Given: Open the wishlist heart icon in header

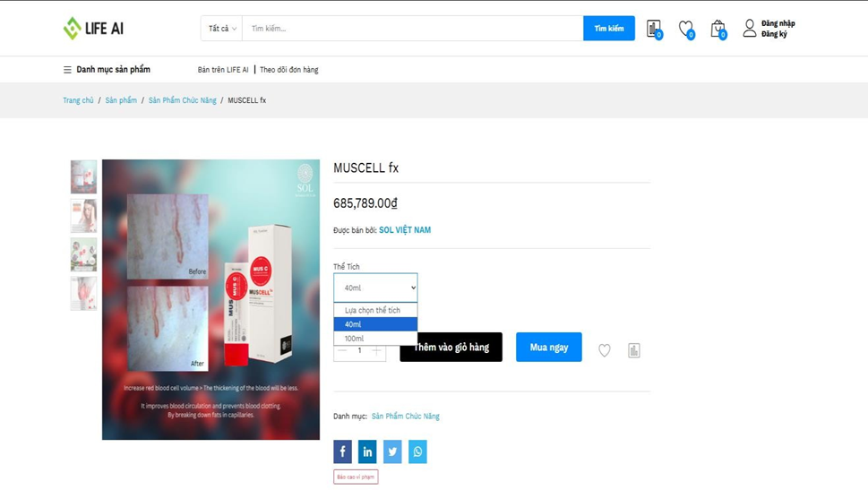Looking at the screenshot, I should click(686, 29).
